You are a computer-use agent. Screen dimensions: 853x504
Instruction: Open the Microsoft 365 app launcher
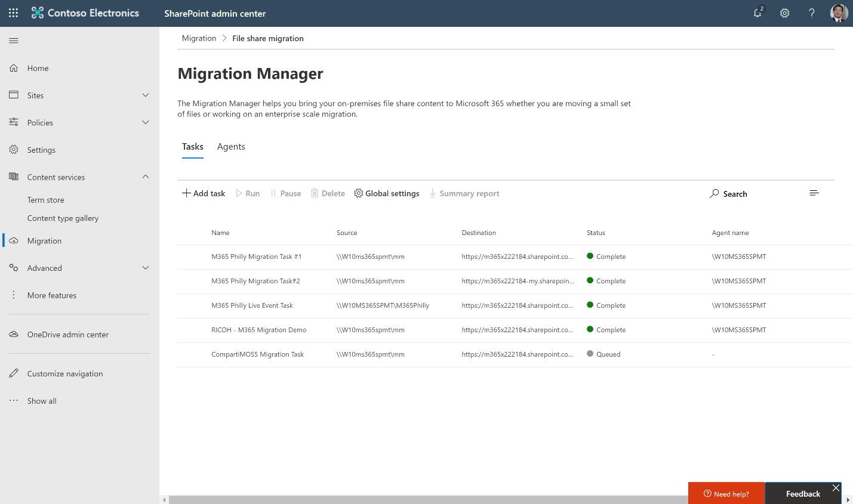coord(13,13)
